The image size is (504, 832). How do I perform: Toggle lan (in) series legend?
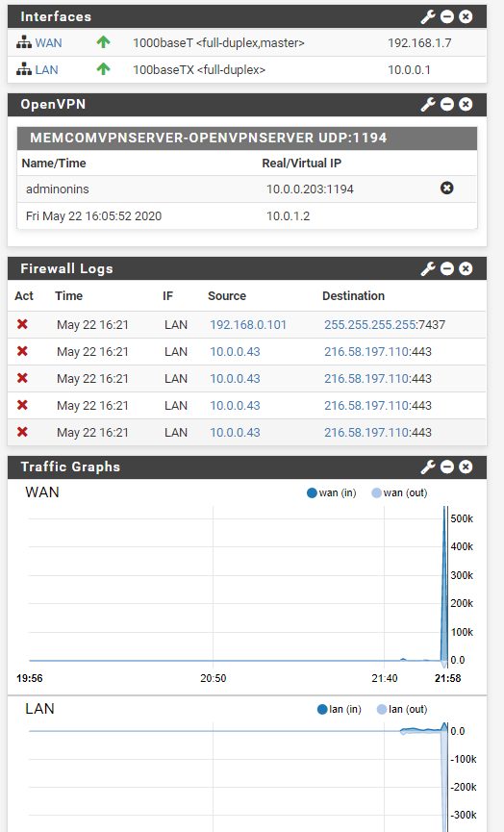pyautogui.click(x=339, y=710)
